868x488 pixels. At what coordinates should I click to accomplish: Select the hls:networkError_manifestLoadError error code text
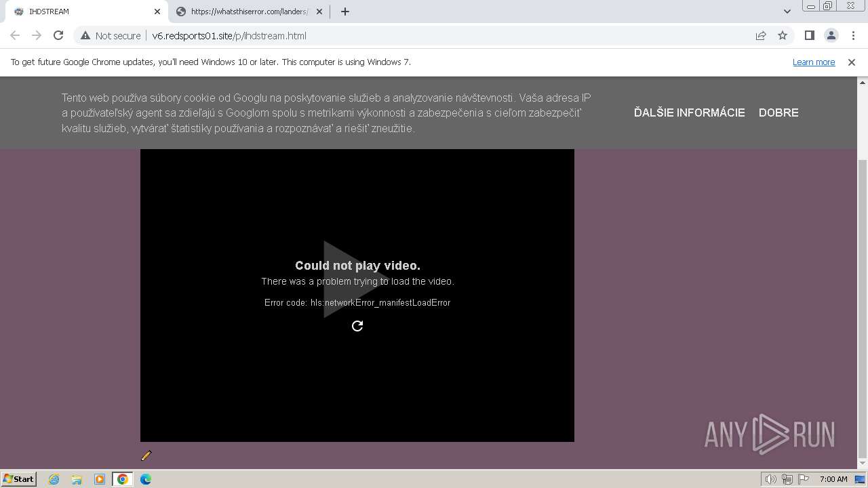380,303
